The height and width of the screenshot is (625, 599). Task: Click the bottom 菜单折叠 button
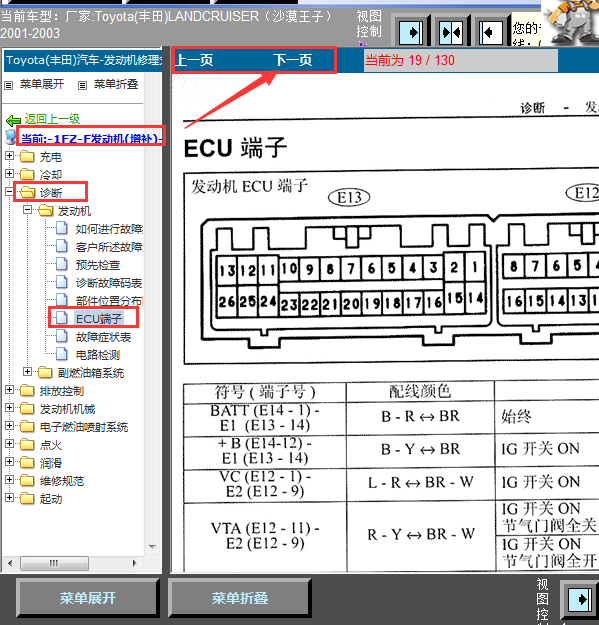240,598
